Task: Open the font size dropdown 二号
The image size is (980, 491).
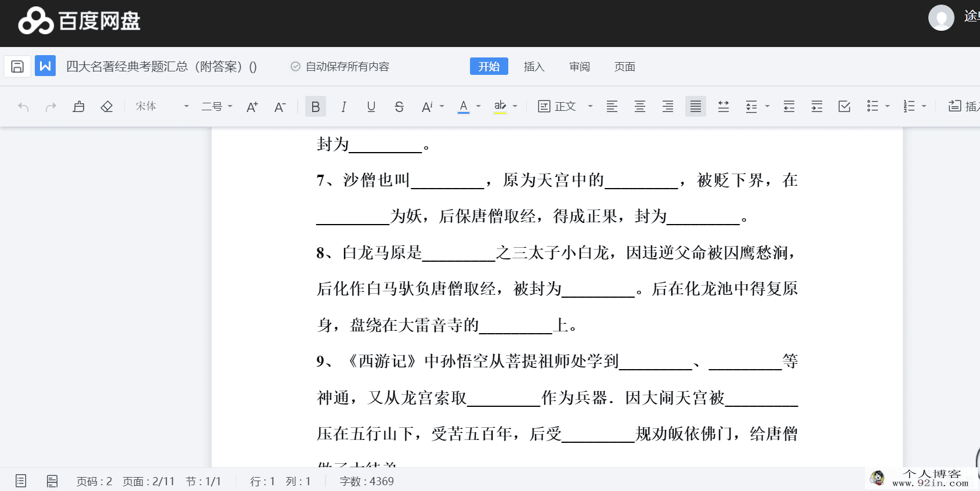Action: pos(217,107)
